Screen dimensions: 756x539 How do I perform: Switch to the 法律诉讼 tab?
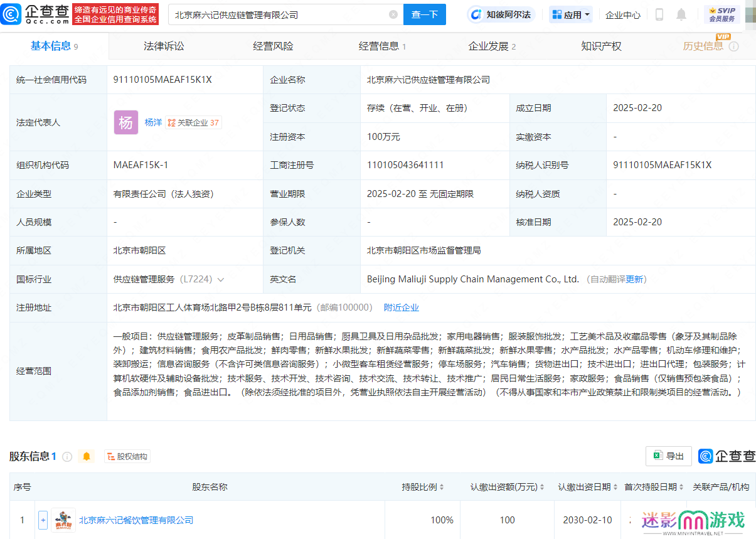tap(164, 46)
